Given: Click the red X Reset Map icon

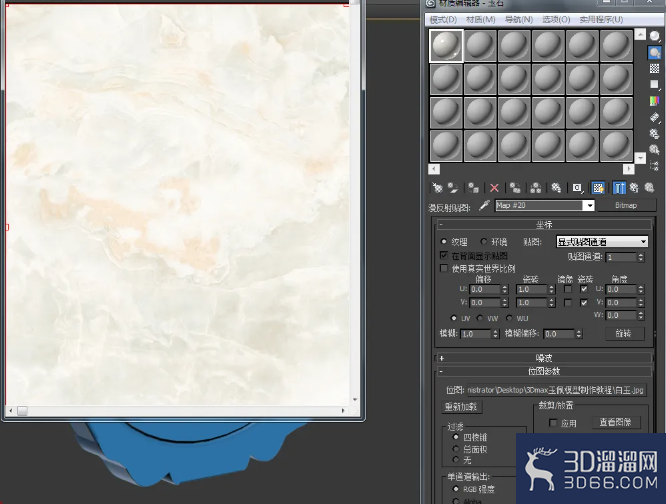Looking at the screenshot, I should (494, 188).
